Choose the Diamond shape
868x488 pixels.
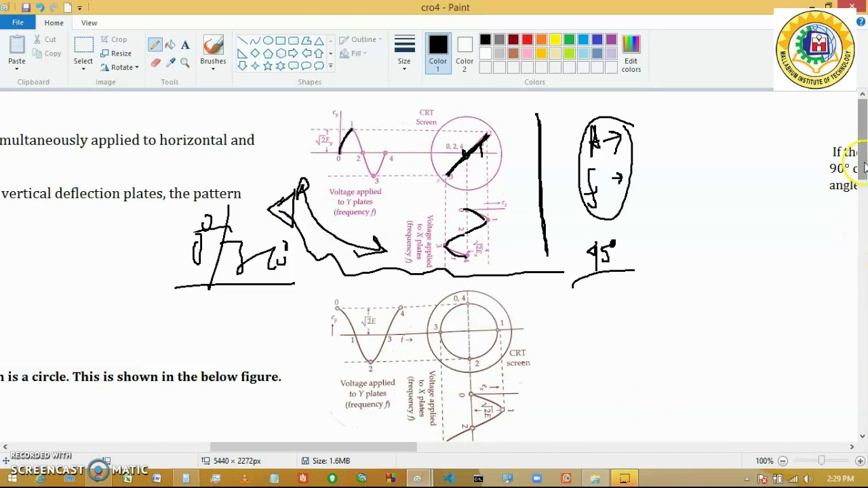(x=255, y=53)
